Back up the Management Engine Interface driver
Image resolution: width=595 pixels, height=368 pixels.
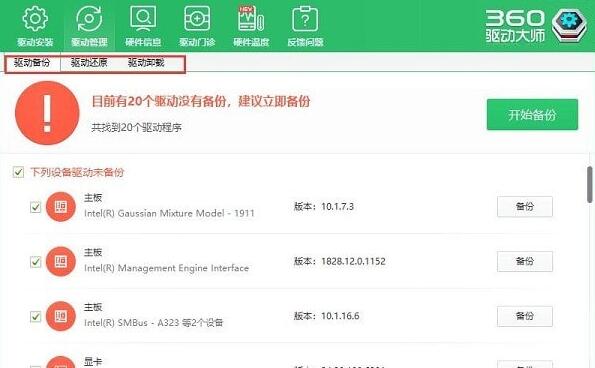[525, 261]
